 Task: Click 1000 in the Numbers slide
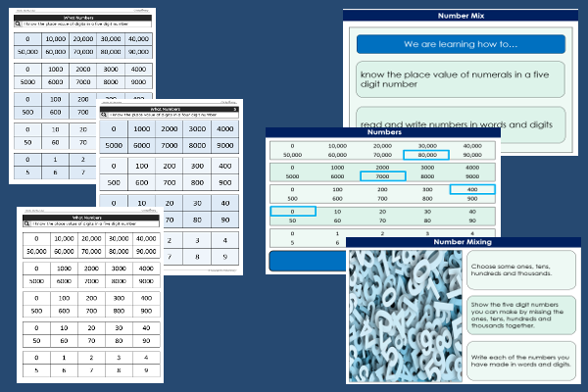point(337,168)
